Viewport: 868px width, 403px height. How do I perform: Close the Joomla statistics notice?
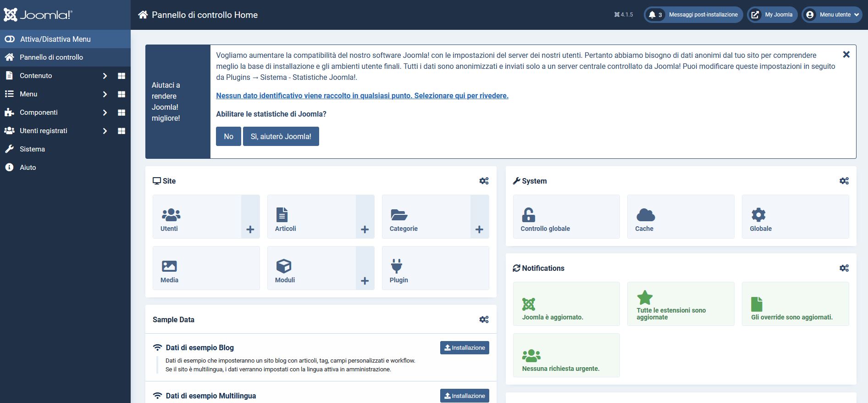(x=846, y=55)
